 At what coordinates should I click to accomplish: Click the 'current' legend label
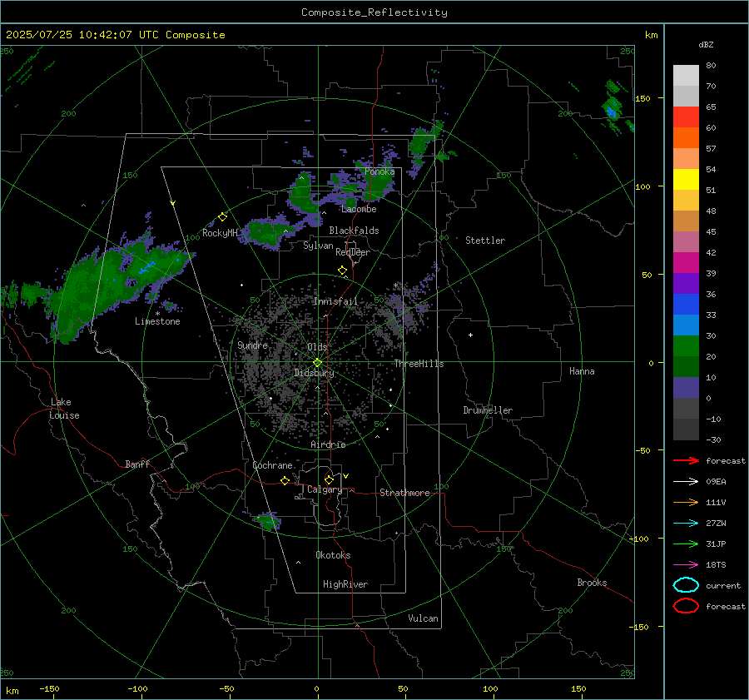click(x=723, y=586)
